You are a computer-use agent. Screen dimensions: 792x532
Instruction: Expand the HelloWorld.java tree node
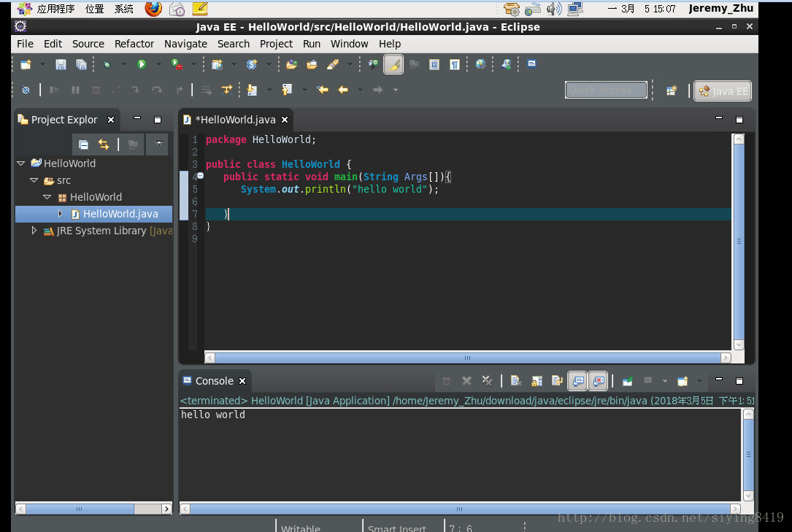[x=60, y=214]
